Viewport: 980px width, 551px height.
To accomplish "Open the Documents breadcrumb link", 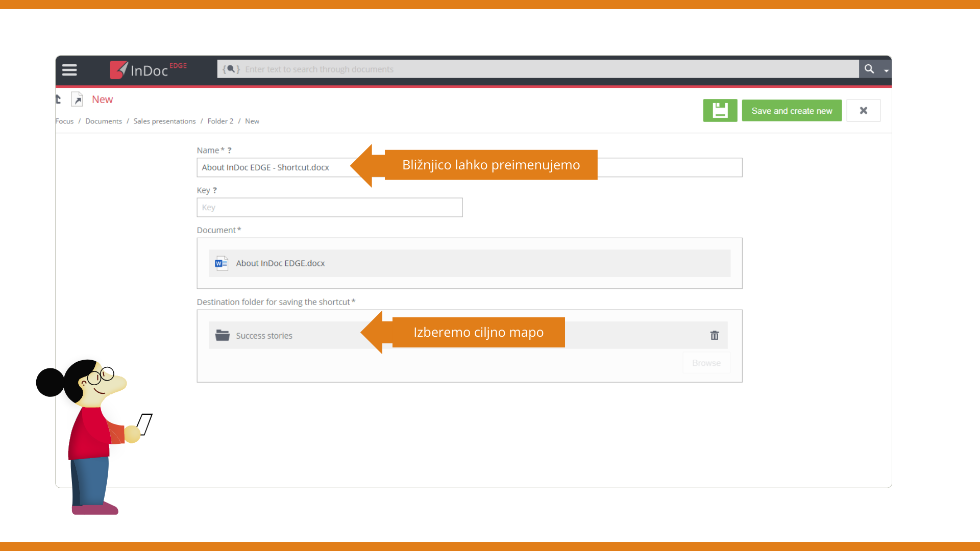I will click(104, 121).
